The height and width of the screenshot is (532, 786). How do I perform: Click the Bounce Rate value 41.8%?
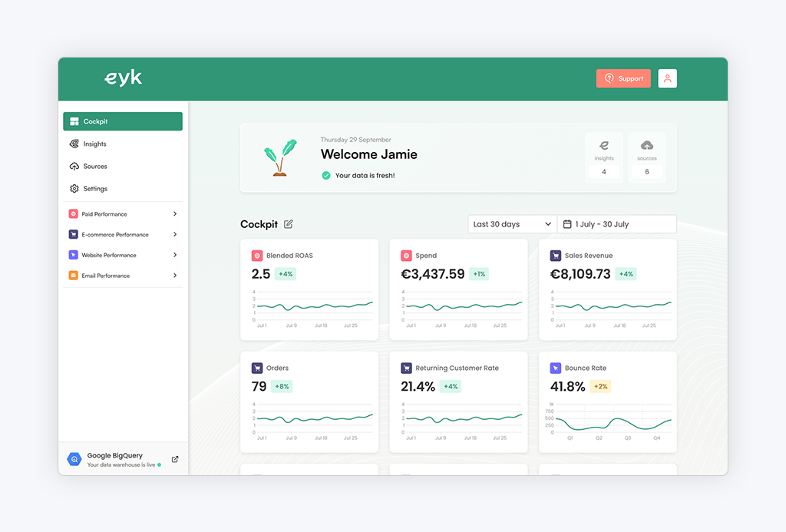[568, 387]
